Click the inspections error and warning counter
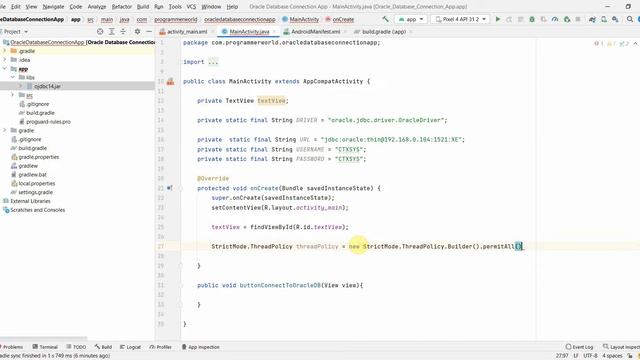Image resolution: width=640 pixels, height=360 pixels. click(x=611, y=43)
